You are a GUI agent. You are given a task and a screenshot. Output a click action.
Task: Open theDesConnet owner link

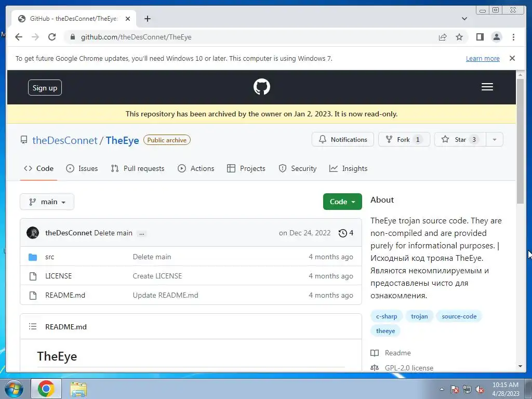(65, 140)
